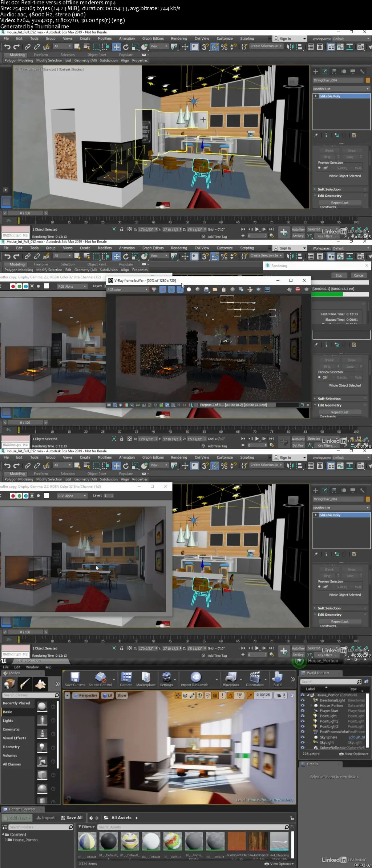Click the lock icon in Content Browser
Viewport: 372px width, 868px height.
(292, 818)
